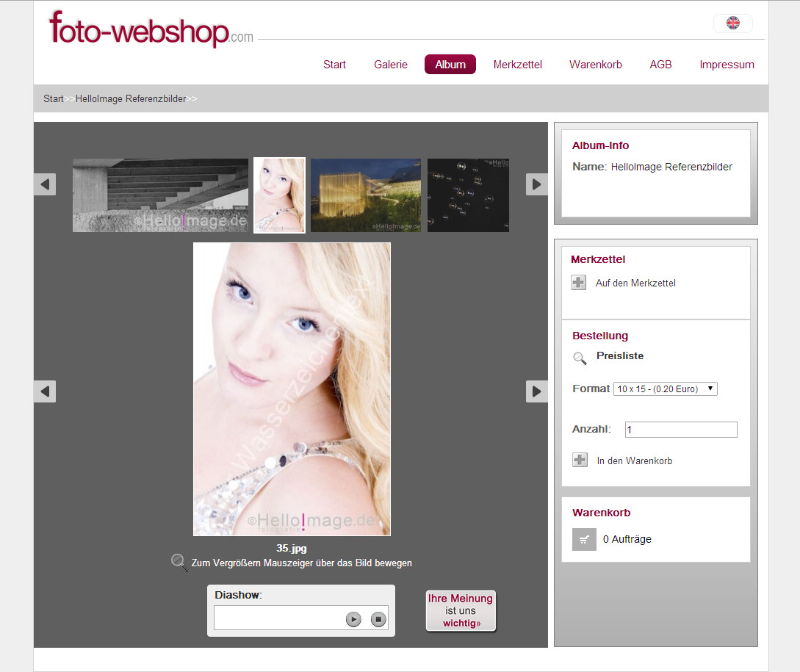Open the shopping cart icon under Warenkorb
Viewport: 800px width, 672px height.
pyautogui.click(x=584, y=539)
